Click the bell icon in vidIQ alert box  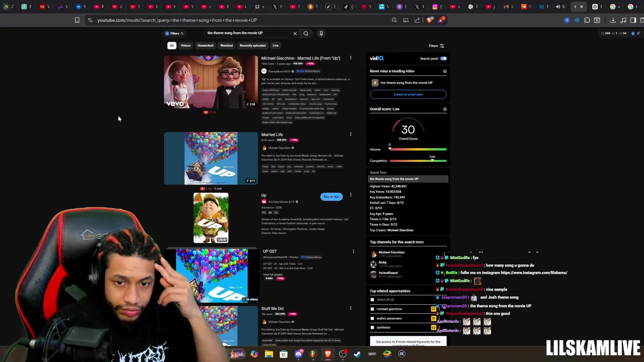[x=375, y=82]
